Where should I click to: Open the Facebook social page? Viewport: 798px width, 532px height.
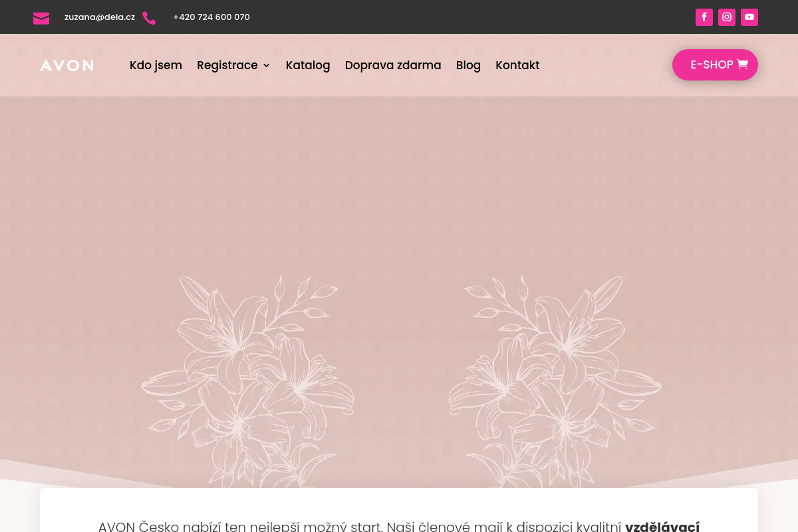(704, 17)
